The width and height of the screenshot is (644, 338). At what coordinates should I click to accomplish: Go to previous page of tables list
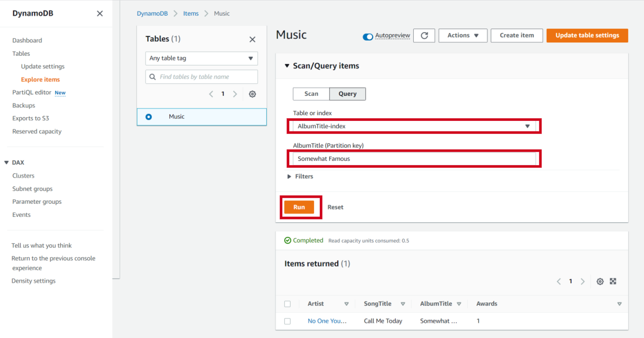[x=211, y=94]
